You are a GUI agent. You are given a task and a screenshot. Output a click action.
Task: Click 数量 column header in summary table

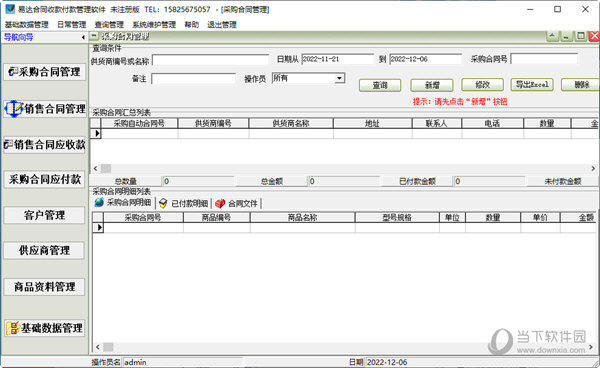tap(547, 123)
